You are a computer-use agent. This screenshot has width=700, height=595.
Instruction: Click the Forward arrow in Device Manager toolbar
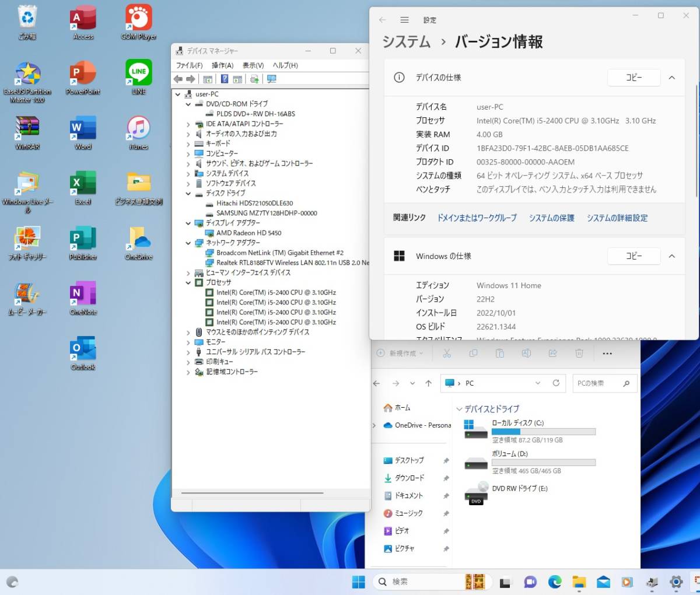pos(190,79)
